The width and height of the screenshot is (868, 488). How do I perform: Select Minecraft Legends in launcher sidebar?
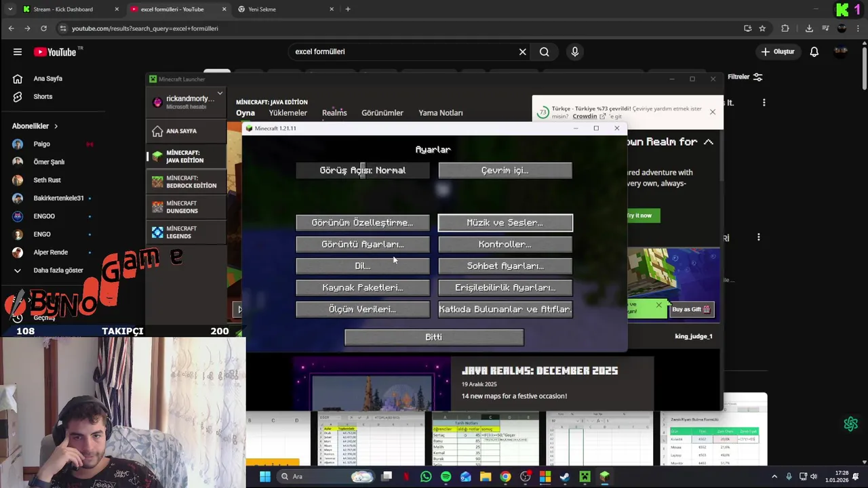point(186,232)
